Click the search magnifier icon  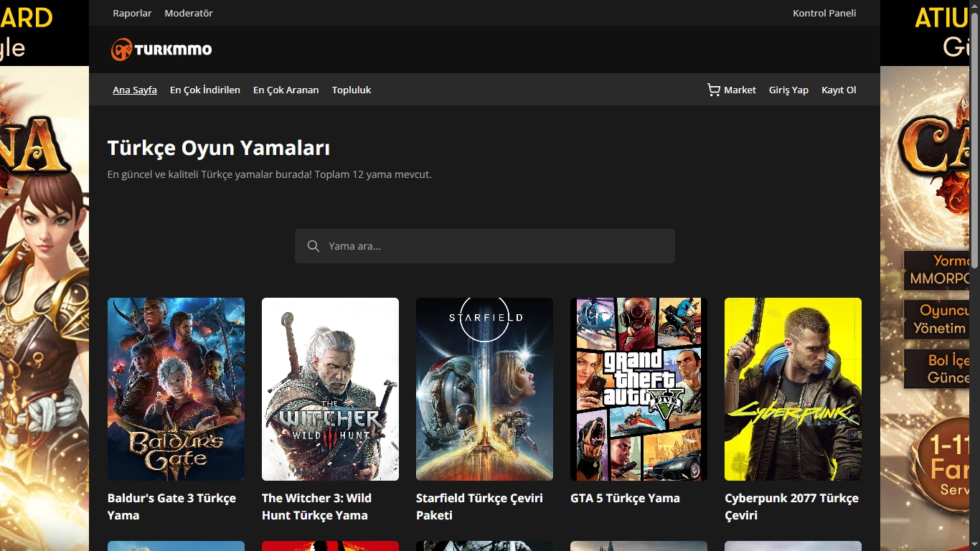[313, 246]
